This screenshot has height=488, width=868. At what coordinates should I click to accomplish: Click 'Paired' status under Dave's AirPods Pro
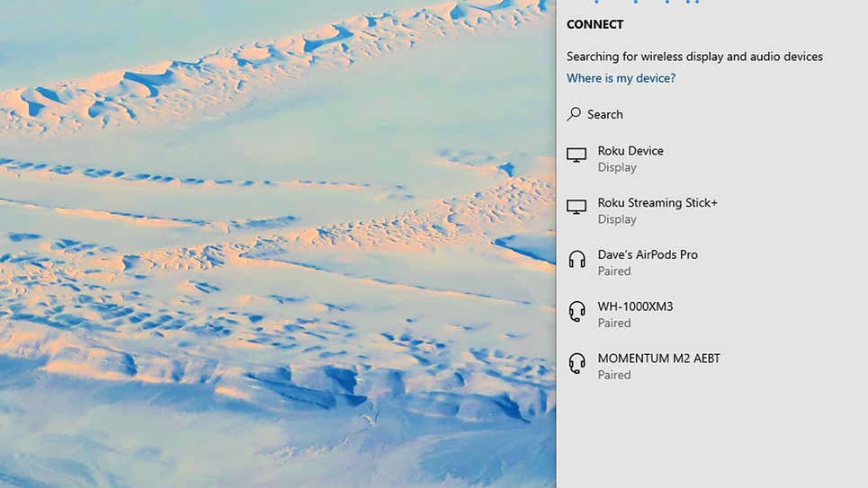(x=614, y=271)
